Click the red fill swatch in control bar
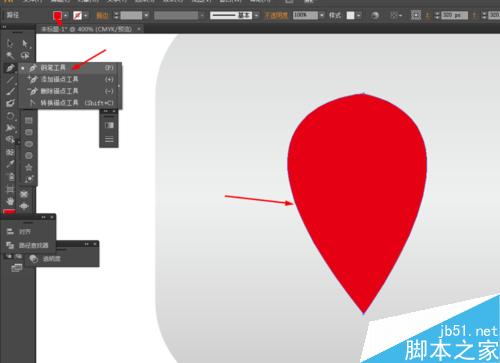This screenshot has width=500, height=363. point(57,15)
